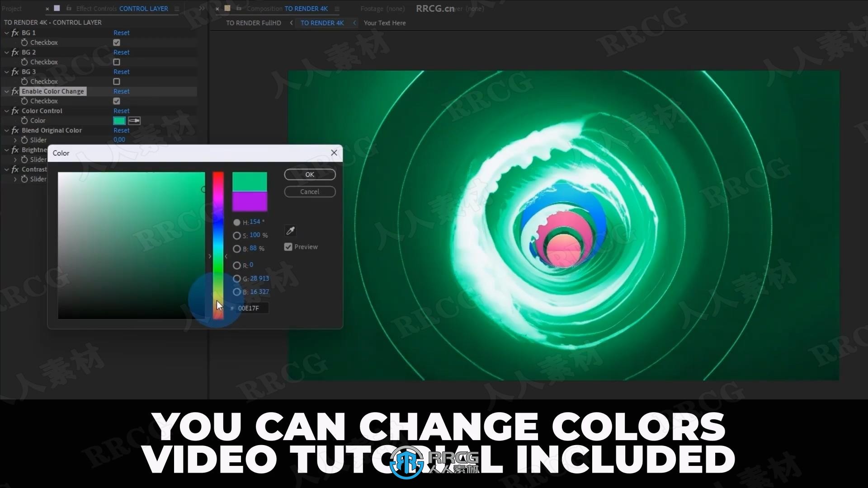
Task: Expand the Contrast layer properties
Action: click(x=7, y=169)
